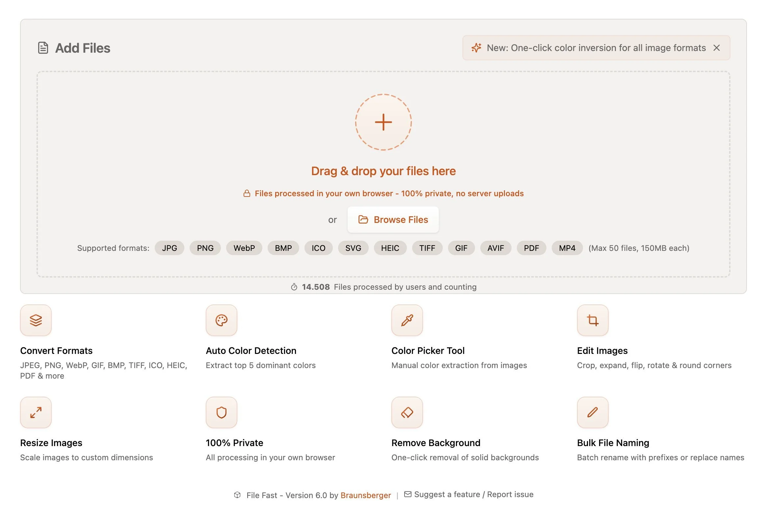This screenshot has height=532, width=765.
Task: Click the dashed plus circle to add files
Action: coord(383,122)
